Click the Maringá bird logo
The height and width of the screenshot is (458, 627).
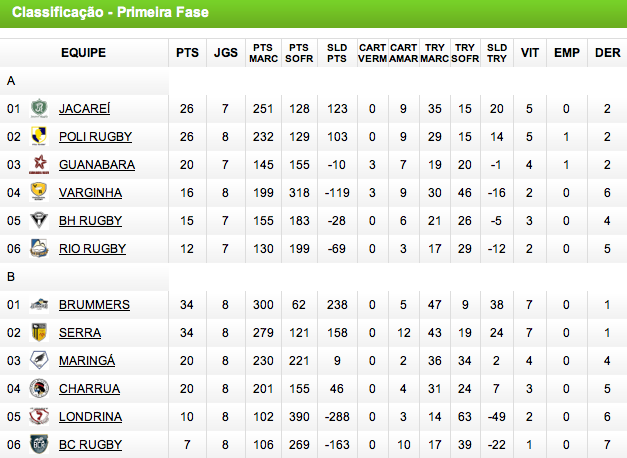tap(39, 360)
